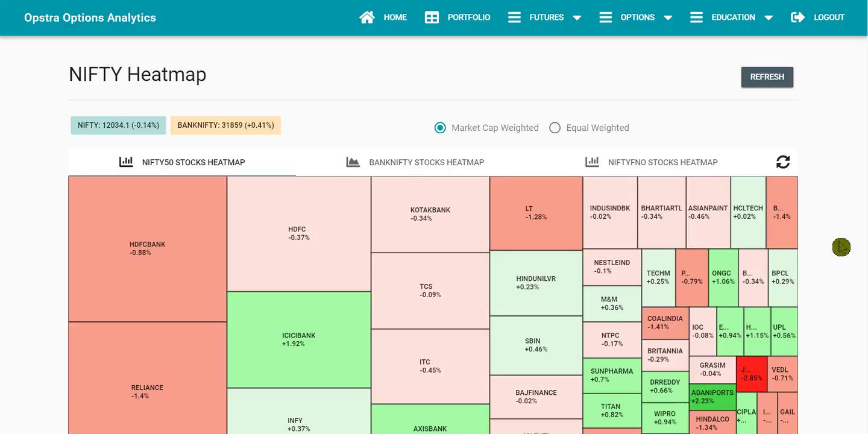Click the Options hamburger icon
This screenshot has height=434, width=868.
tap(606, 17)
